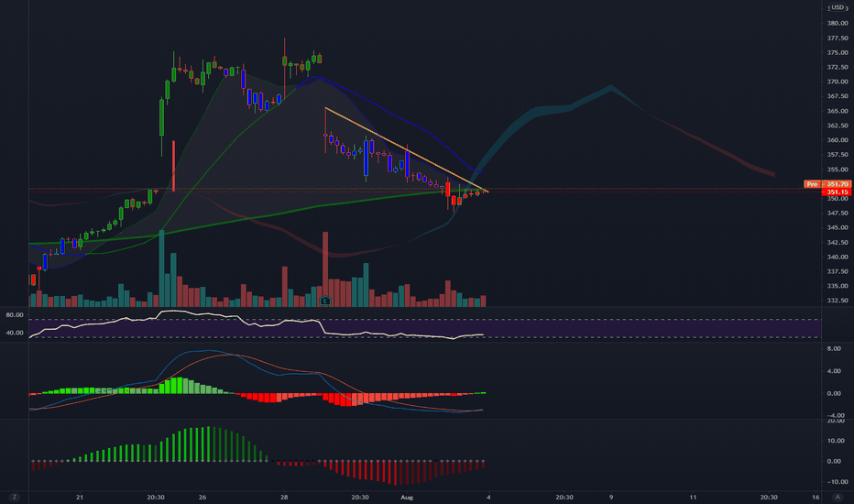Click the 335.00 price axis label

tap(838, 286)
